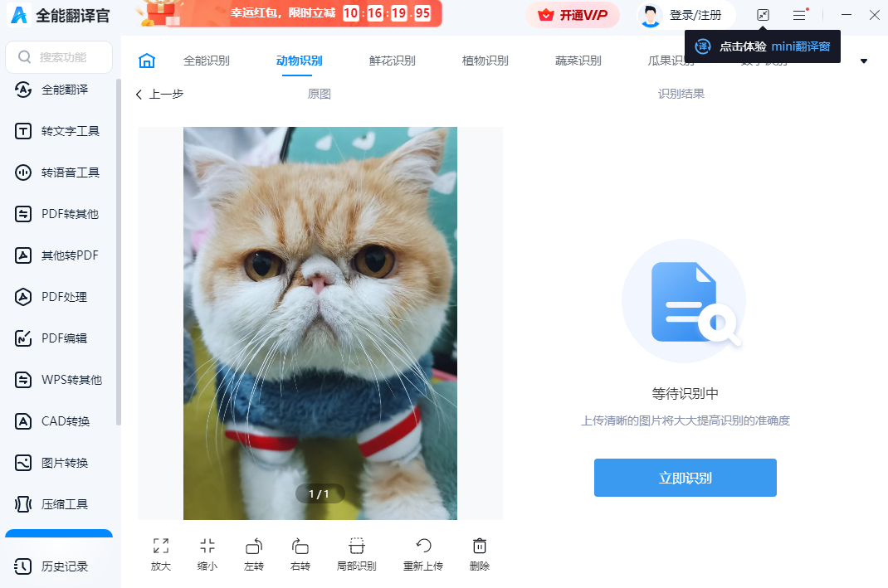Screen dimensions: 888x588
Task: Switch to the 蔬菜识别 tab
Action: (578, 60)
